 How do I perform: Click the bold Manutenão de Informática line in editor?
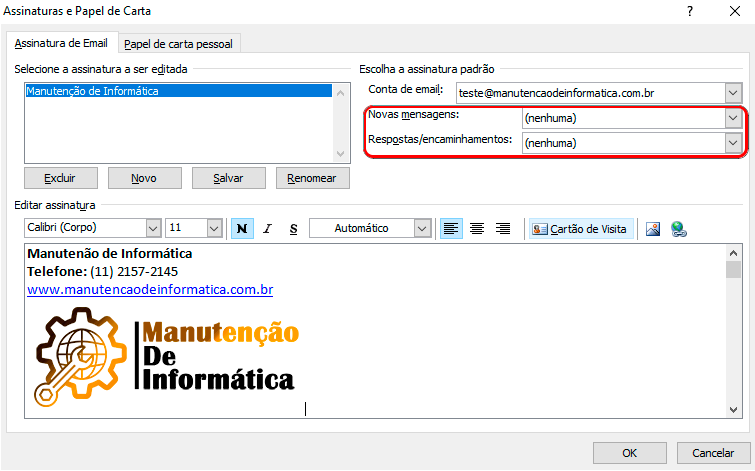coord(110,253)
